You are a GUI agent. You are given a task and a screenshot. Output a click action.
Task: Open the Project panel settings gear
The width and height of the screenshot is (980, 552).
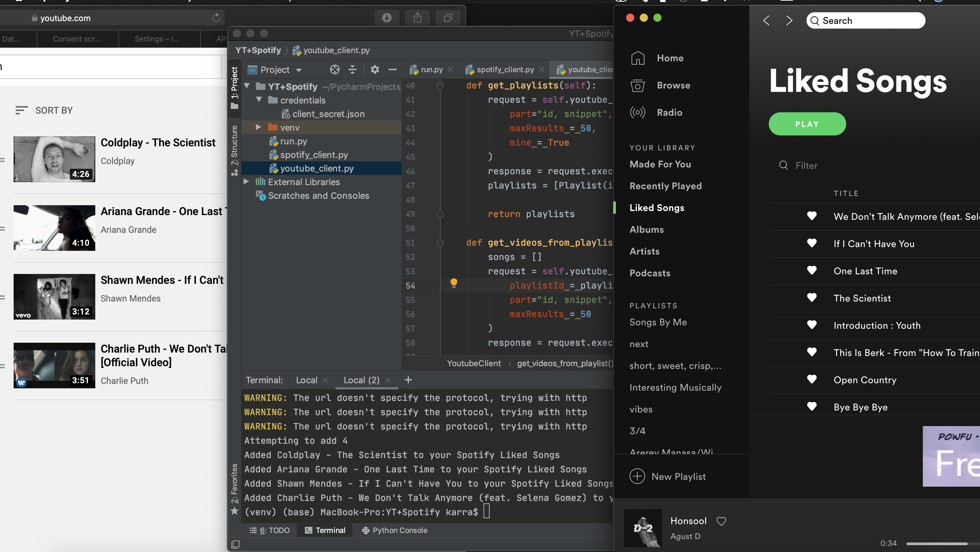click(375, 69)
